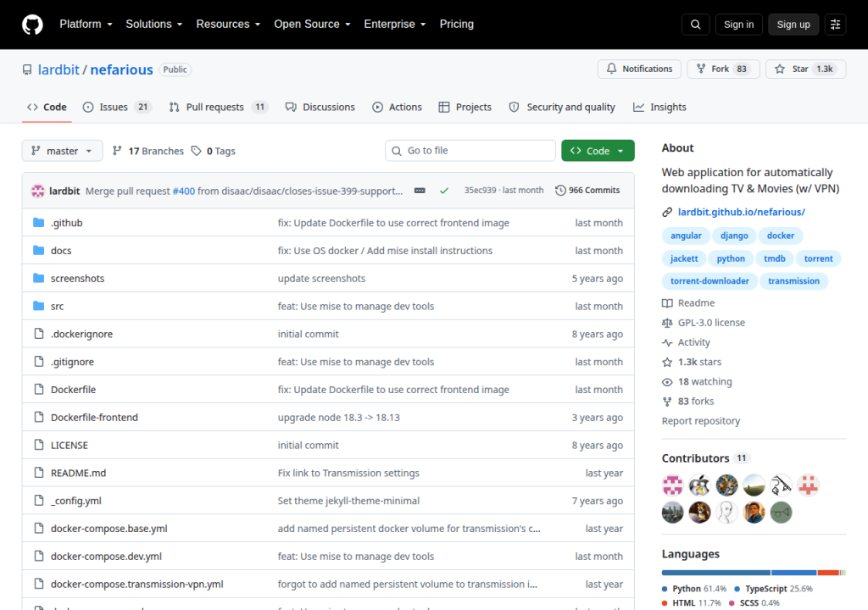Click the Python portion of the languages bar
This screenshot has height=610, width=868.
coord(715,573)
